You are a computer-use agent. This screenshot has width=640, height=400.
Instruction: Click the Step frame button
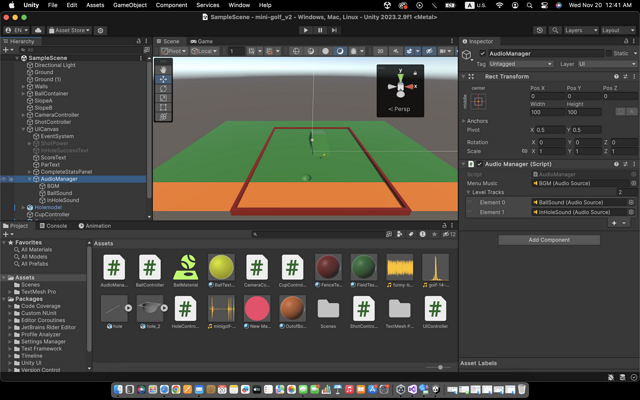click(x=334, y=30)
